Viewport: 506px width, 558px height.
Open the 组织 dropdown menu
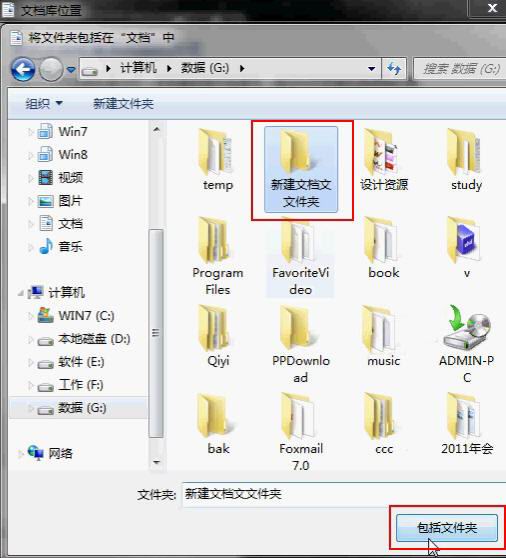pos(44,104)
